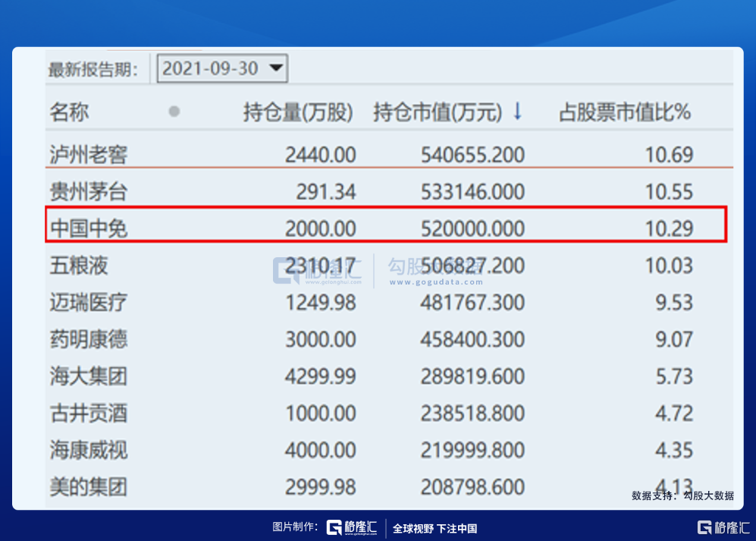
Task: Click market value 533146.000
Action: pos(472,192)
